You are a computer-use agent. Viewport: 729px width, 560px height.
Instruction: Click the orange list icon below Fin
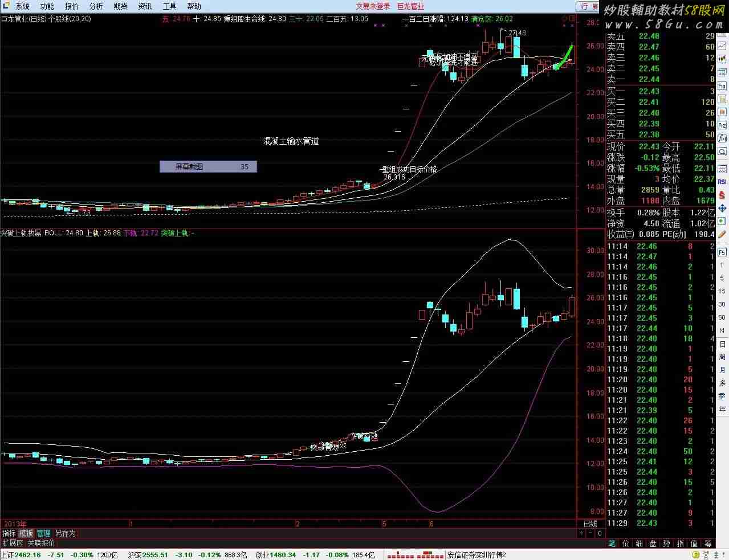point(722,99)
